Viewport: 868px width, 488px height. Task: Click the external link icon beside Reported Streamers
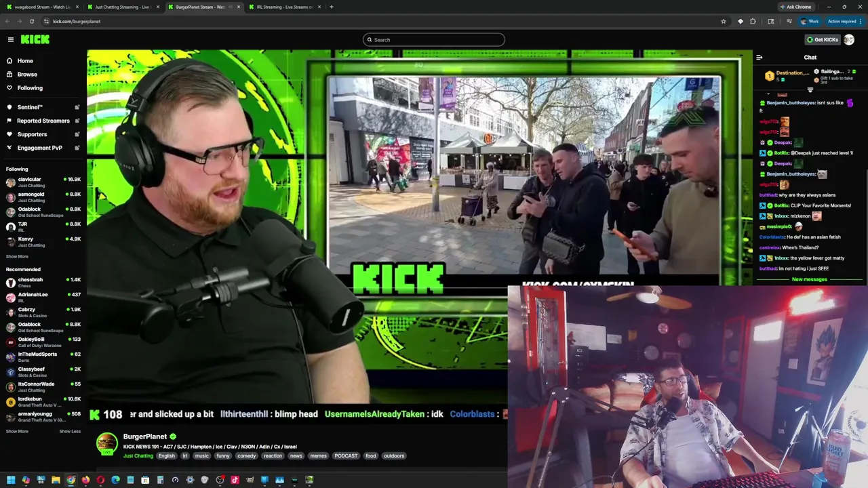(x=77, y=121)
